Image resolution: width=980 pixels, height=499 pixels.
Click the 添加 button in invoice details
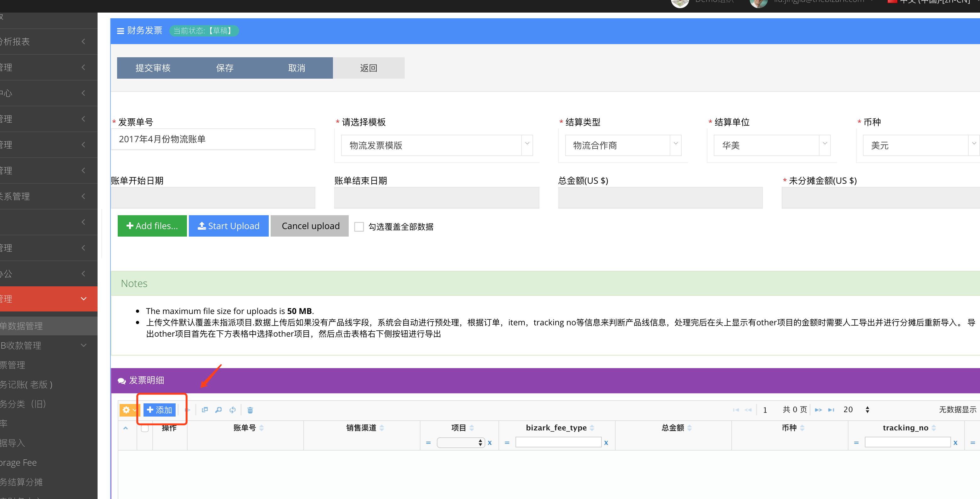[160, 410]
